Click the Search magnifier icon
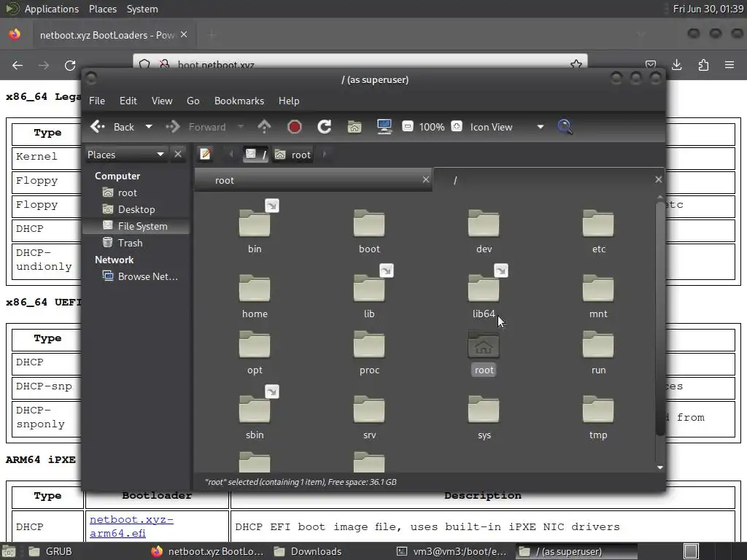The width and height of the screenshot is (747, 560). (x=565, y=127)
